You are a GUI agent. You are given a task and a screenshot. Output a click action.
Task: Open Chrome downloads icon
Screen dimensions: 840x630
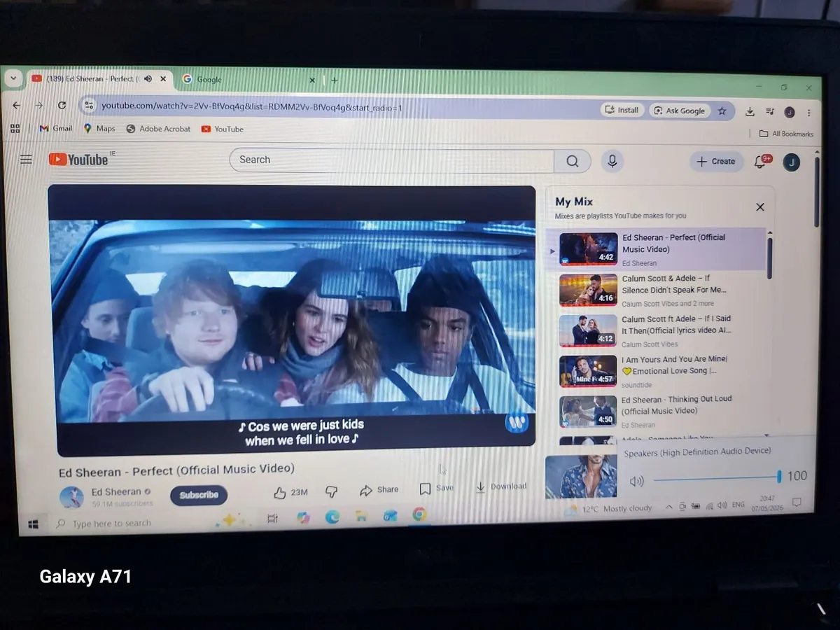tap(750, 111)
